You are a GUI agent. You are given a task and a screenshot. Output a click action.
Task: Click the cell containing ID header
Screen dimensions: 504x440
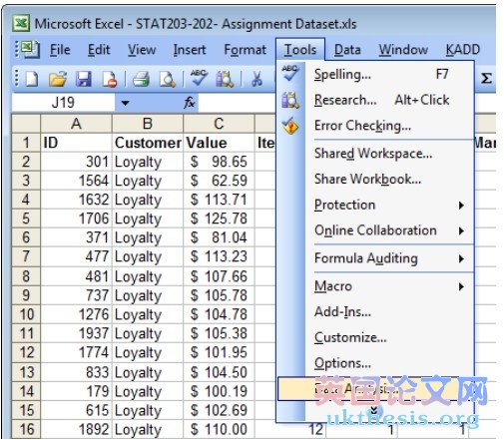coord(76,143)
